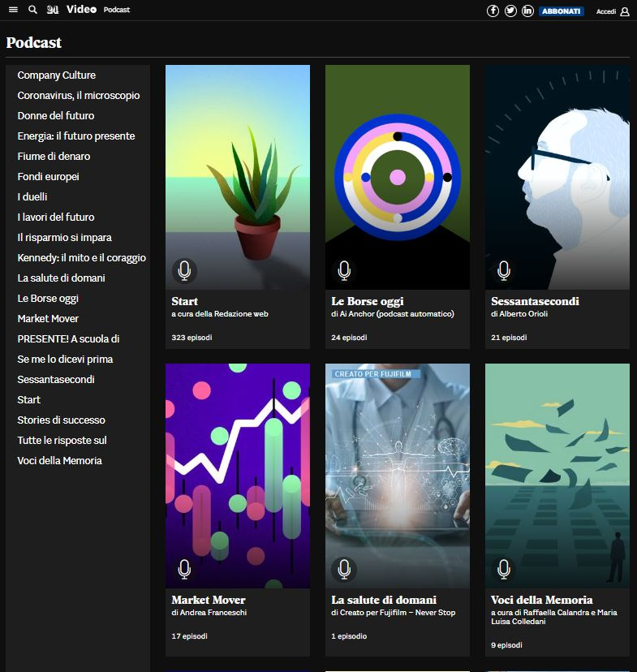Open the Facebook share icon
Viewport: 637px width, 672px height.
tap(493, 11)
